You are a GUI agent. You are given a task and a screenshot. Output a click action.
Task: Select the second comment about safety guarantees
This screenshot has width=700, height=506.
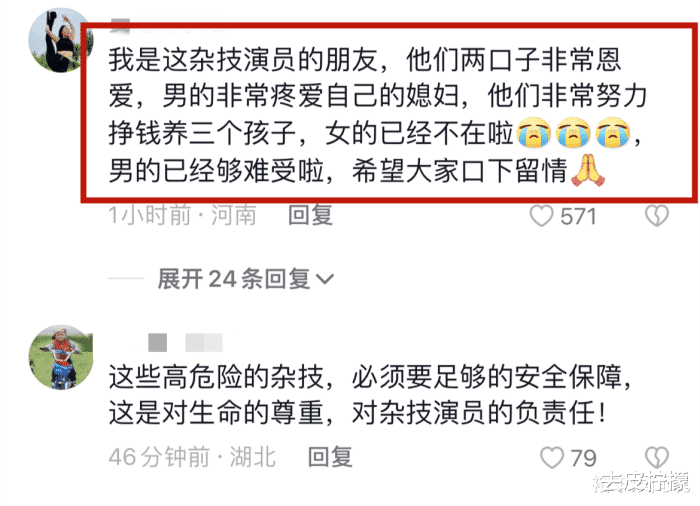[370, 395]
